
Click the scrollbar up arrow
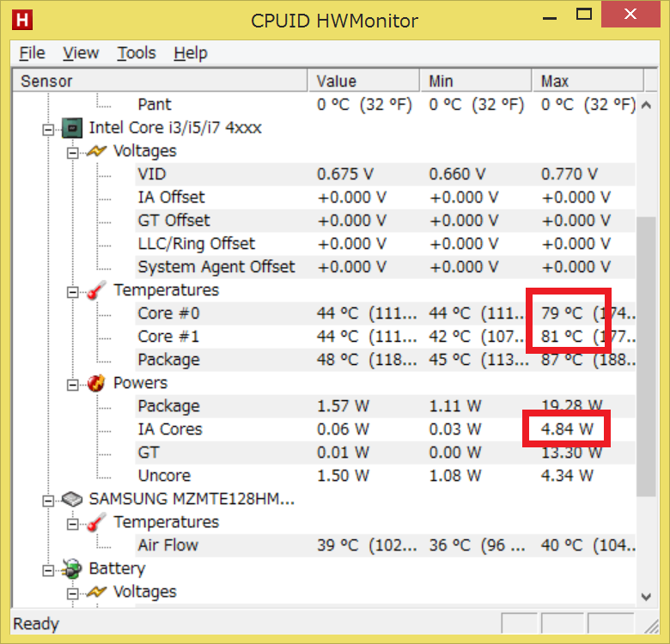click(646, 105)
